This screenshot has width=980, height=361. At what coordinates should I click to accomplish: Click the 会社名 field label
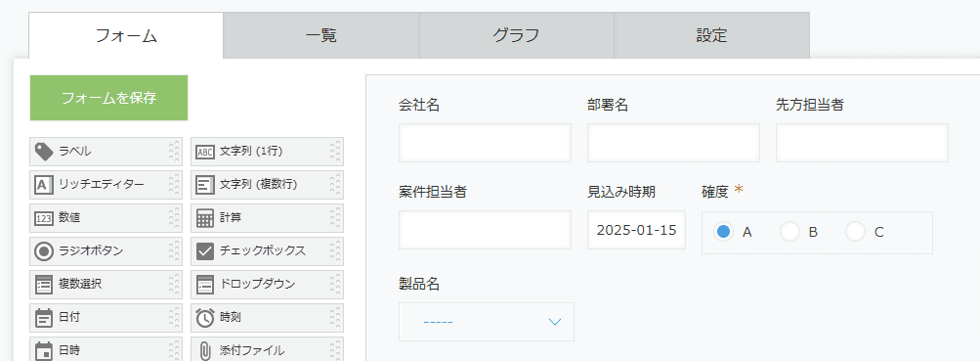[419, 105]
